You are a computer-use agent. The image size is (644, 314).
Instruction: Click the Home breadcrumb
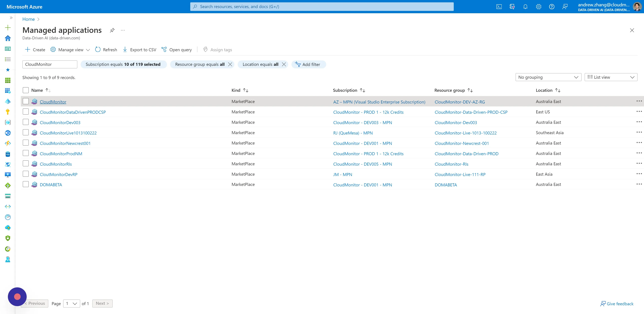click(28, 19)
